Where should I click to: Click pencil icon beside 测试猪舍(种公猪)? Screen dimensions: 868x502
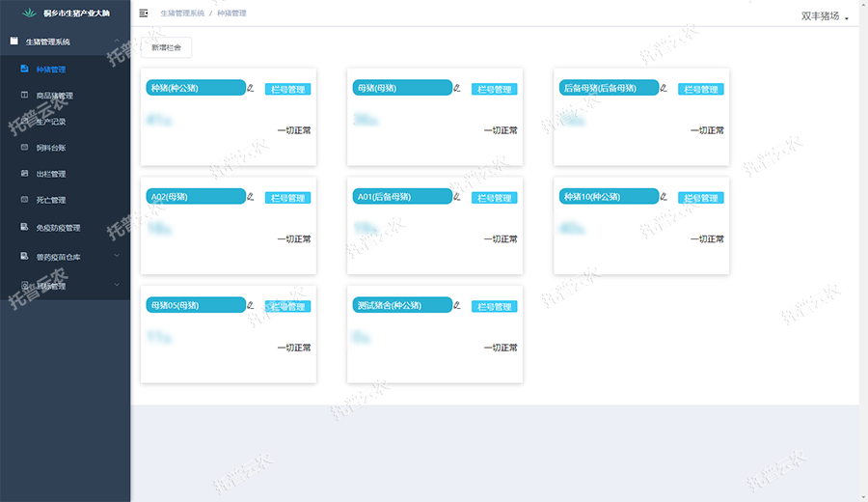456,305
